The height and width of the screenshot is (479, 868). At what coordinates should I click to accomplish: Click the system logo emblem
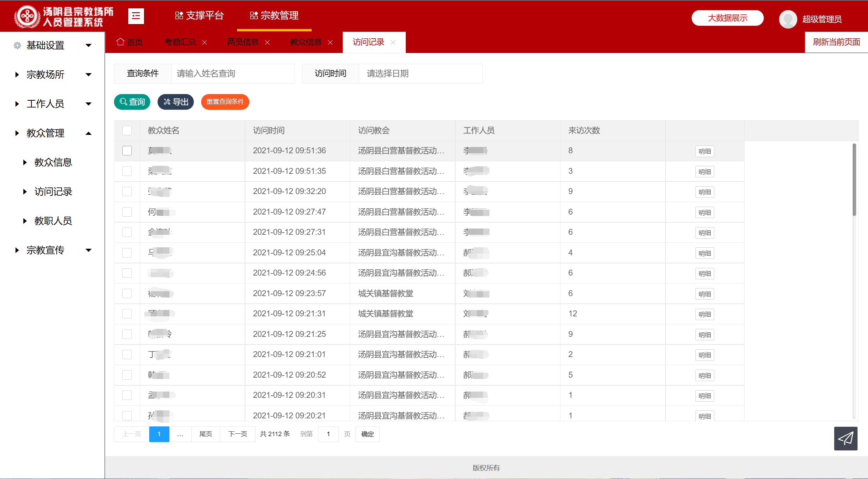[27, 16]
